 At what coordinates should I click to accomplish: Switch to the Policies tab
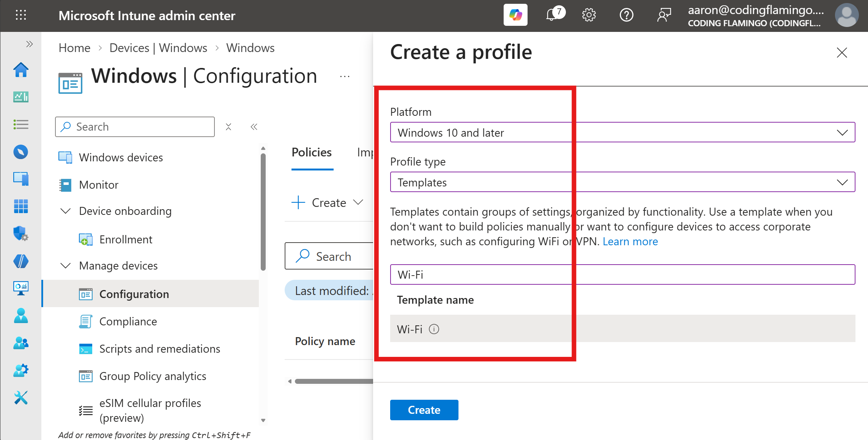pos(312,153)
